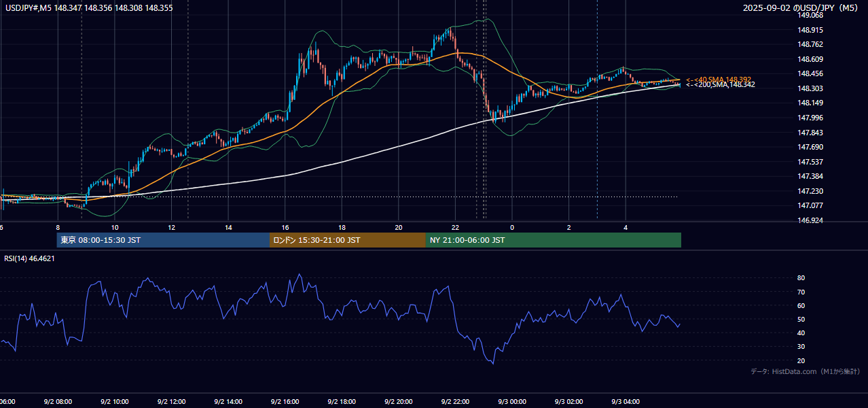
Task: Click the 9/2 12:00 bottom time label
Action: point(172,401)
